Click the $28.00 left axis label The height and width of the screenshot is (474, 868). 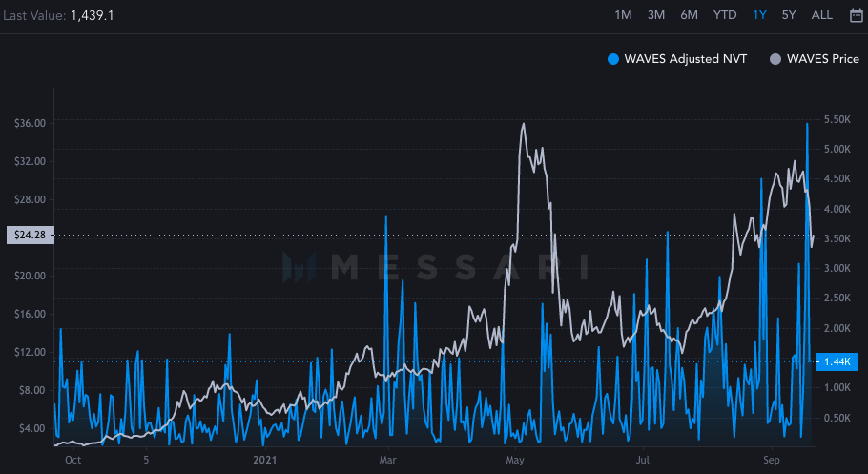30,199
